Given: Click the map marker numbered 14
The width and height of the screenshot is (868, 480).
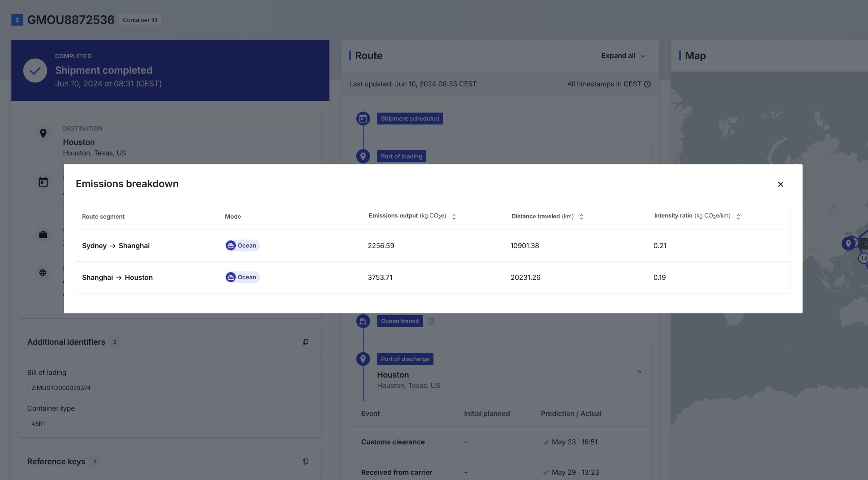Looking at the screenshot, I should 863,258.
